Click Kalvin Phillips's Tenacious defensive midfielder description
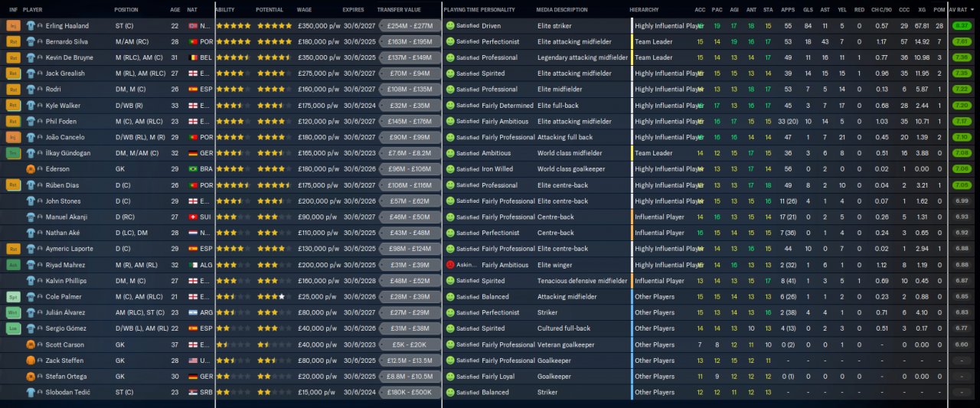 click(580, 281)
